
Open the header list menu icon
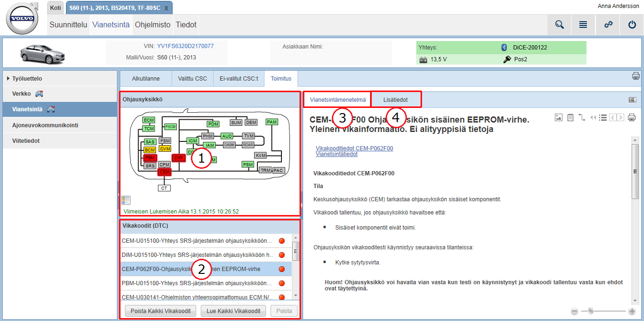pos(583,25)
